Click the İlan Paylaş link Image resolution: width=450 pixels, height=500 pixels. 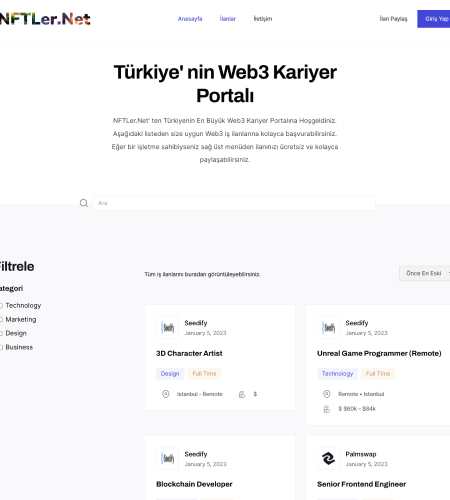[393, 19]
